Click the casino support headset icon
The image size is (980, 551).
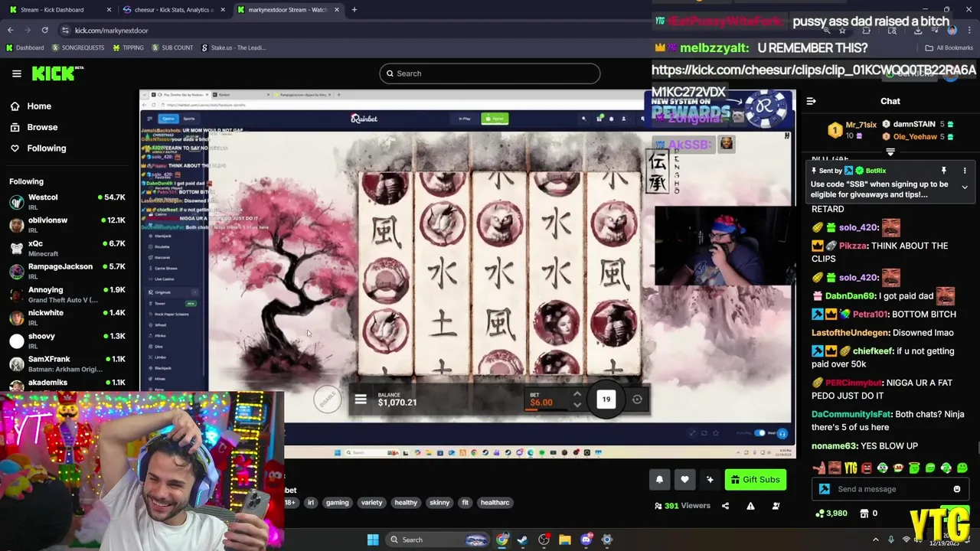tap(782, 434)
